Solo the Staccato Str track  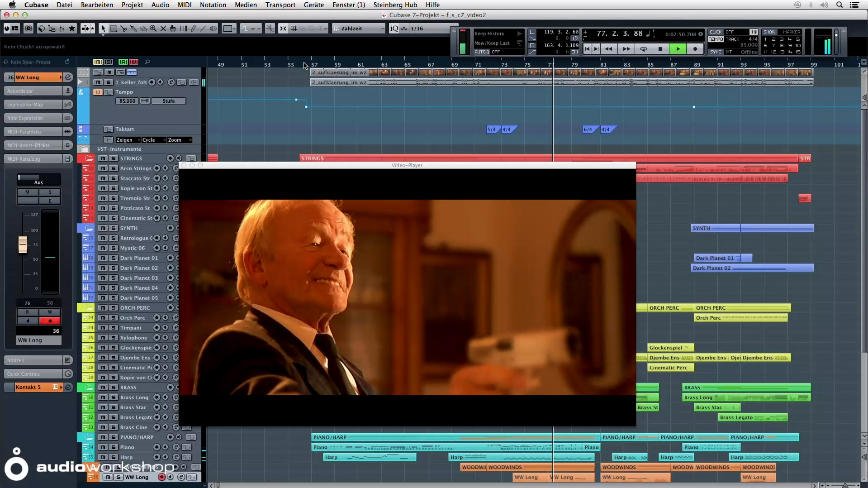(113, 178)
